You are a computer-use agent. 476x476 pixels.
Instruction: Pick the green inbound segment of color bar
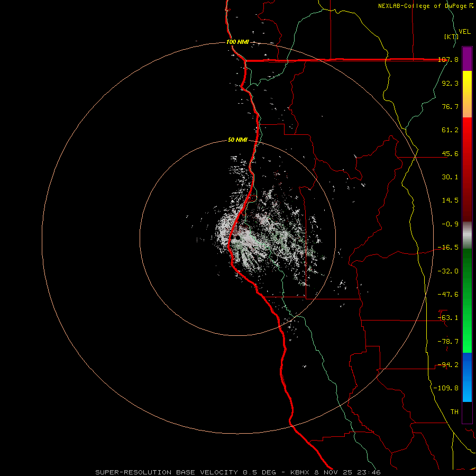(467, 300)
